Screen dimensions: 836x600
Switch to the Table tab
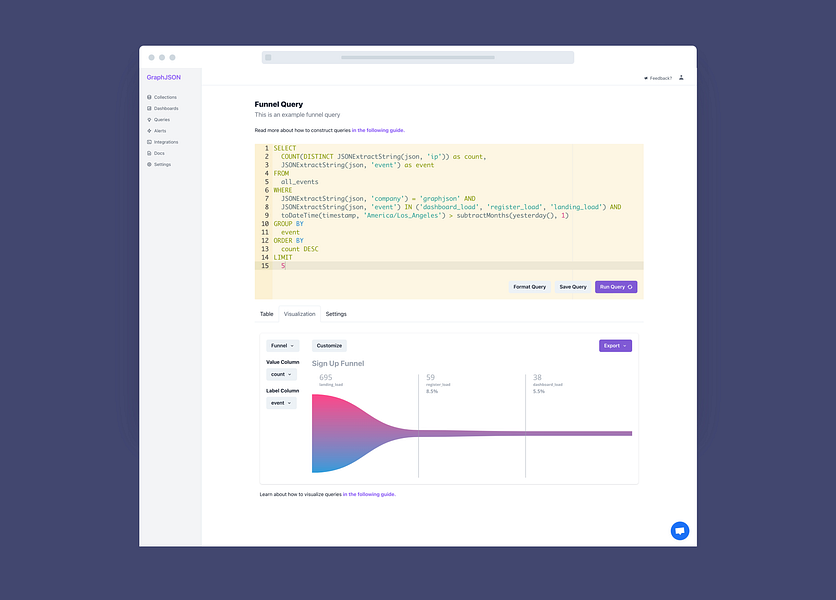(266, 313)
